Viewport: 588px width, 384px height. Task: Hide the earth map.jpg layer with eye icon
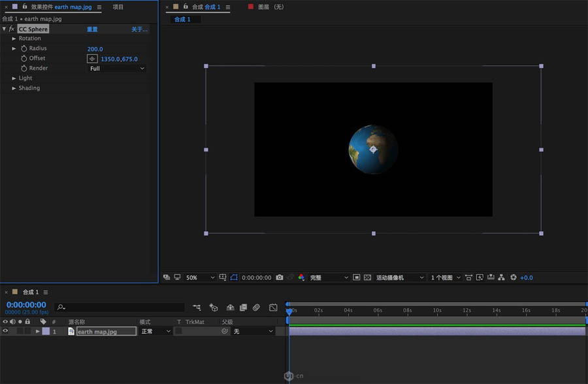[5, 332]
